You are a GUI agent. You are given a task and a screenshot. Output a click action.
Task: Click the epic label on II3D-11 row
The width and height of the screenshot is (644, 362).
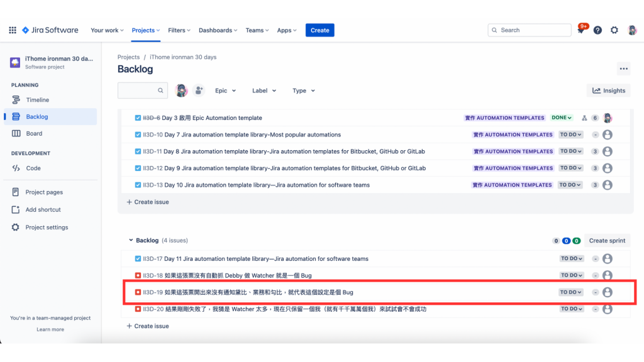(513, 151)
